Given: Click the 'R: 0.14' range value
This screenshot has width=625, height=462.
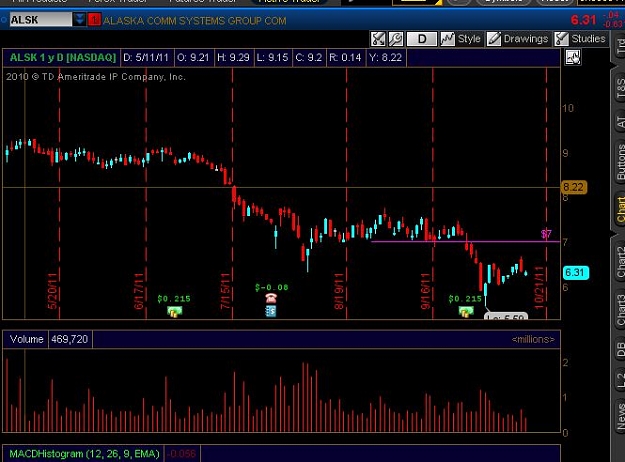Looking at the screenshot, I should coord(345,58).
